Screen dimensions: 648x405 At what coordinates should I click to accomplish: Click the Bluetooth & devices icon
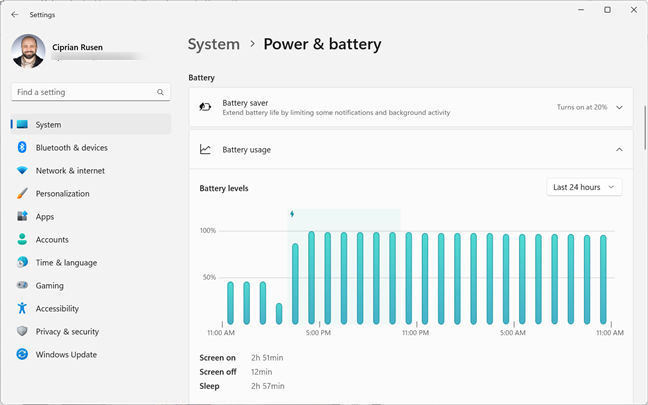click(22, 148)
